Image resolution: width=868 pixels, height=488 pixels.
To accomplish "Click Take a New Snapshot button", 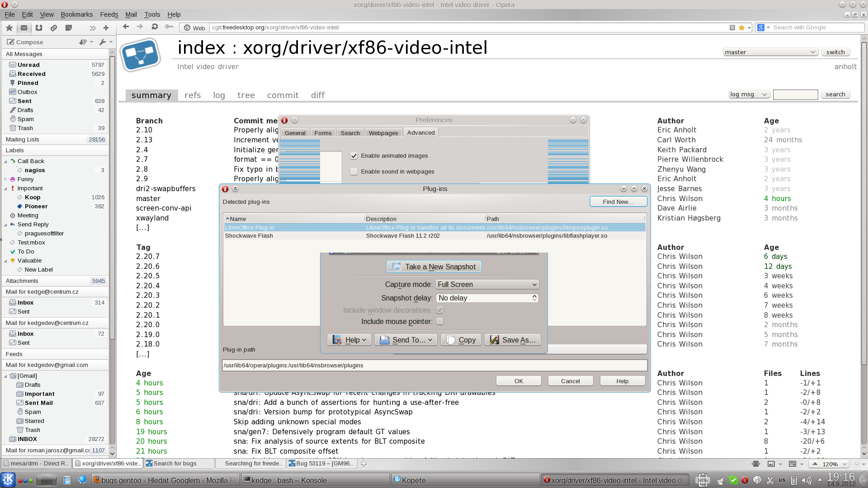I will 434,267.
